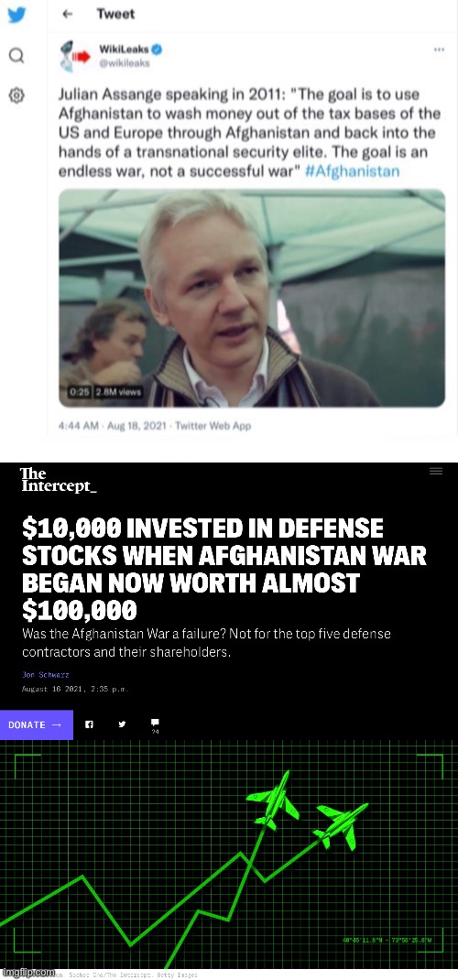Click the imgflip.com watermark
The width and height of the screenshot is (458, 980).
click(27, 973)
